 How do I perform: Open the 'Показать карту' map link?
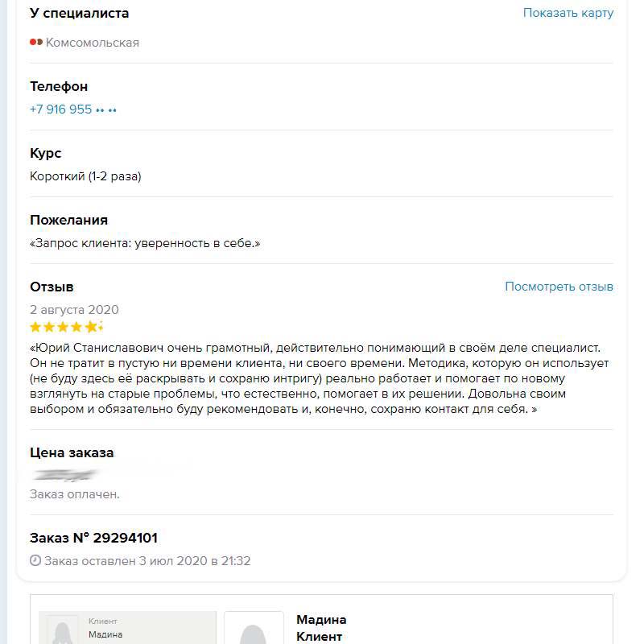tap(568, 13)
